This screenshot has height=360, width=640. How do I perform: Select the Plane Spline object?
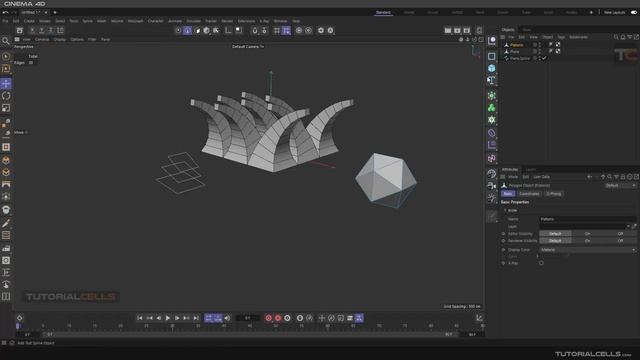520,58
